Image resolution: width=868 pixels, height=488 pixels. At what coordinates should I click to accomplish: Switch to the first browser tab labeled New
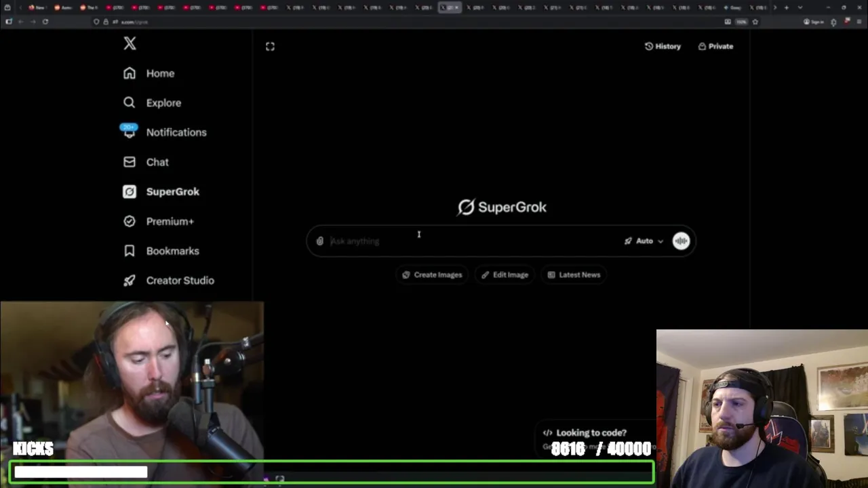[37, 7]
